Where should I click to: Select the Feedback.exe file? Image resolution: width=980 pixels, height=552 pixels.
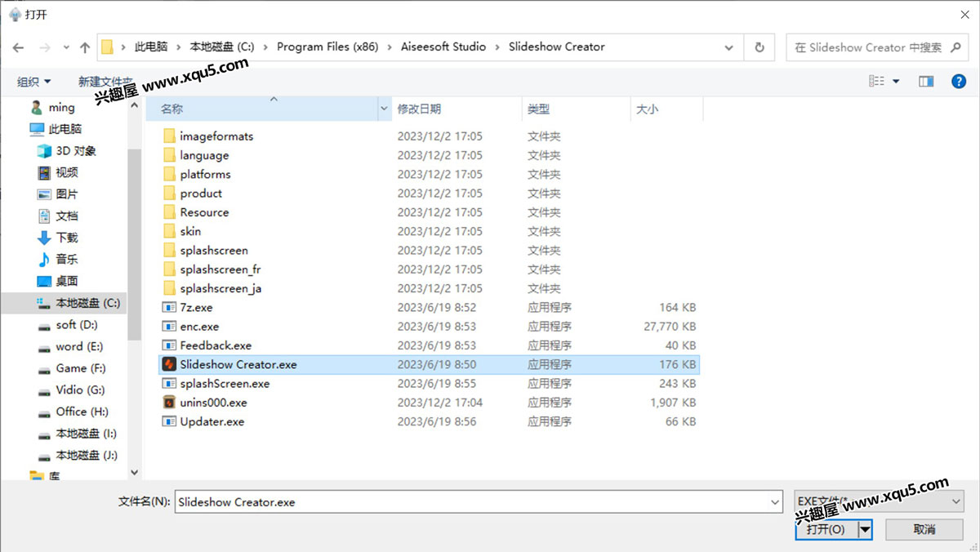[216, 345]
